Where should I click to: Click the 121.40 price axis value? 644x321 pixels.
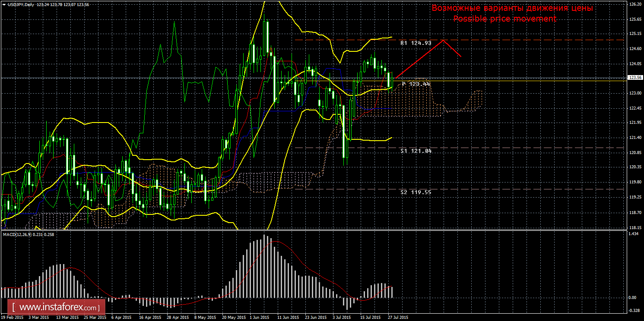[x=634, y=138]
